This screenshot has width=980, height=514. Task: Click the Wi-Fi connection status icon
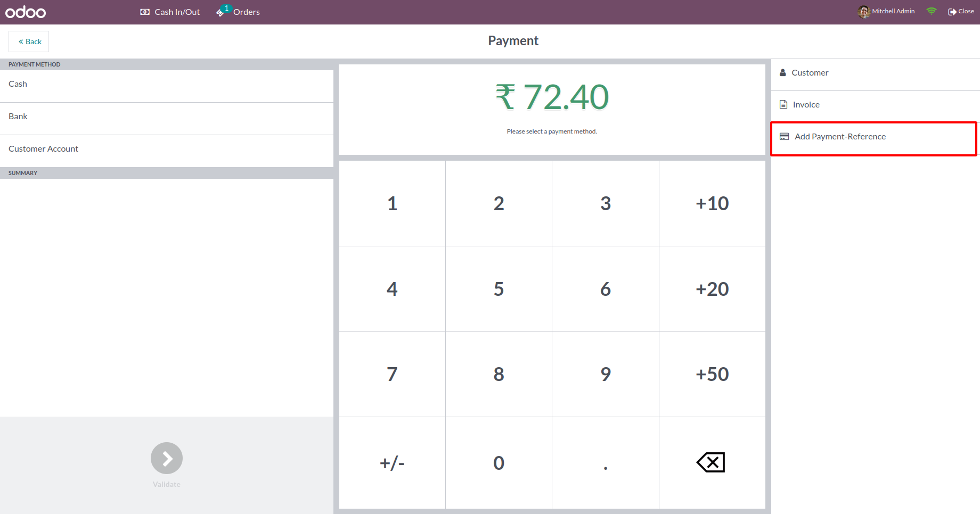(x=931, y=11)
